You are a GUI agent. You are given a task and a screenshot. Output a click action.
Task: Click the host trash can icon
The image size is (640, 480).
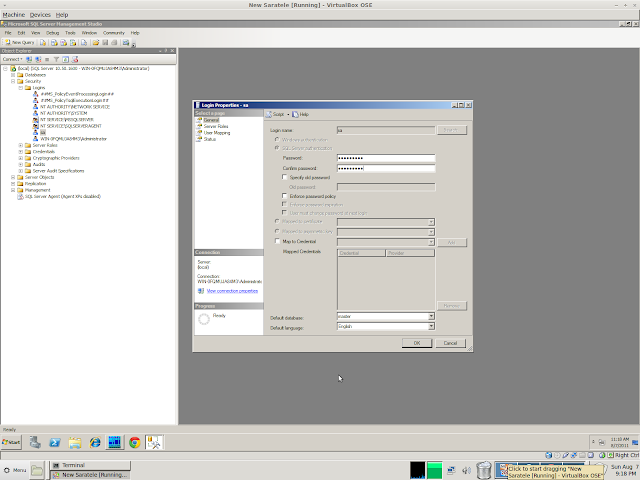pyautogui.click(x=483, y=470)
